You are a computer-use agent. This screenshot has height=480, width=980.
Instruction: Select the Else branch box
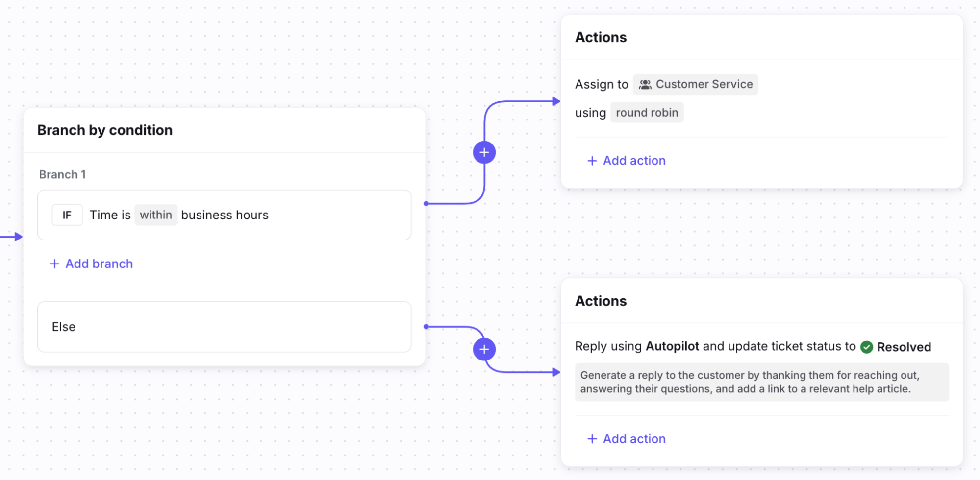pos(224,327)
